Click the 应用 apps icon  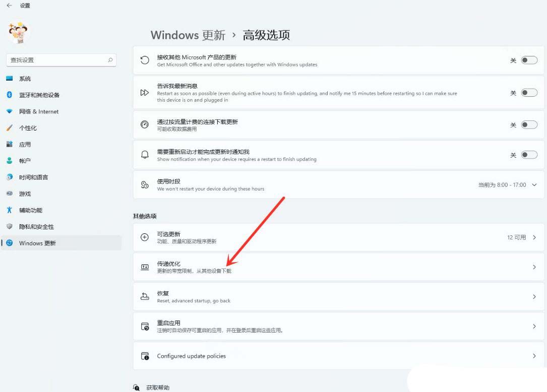click(10, 144)
